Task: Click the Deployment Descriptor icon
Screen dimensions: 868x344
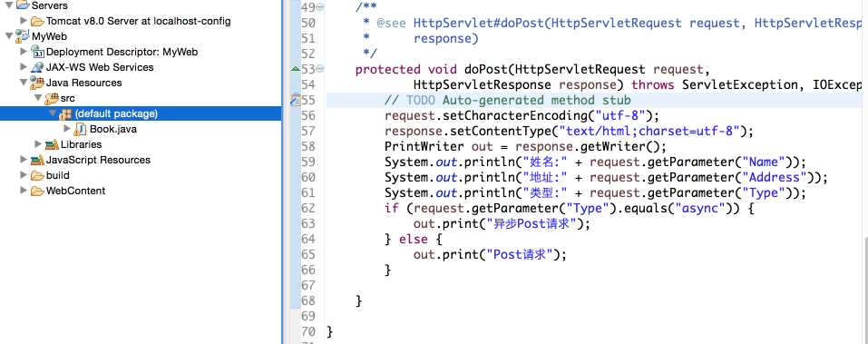Action: pyautogui.click(x=37, y=52)
